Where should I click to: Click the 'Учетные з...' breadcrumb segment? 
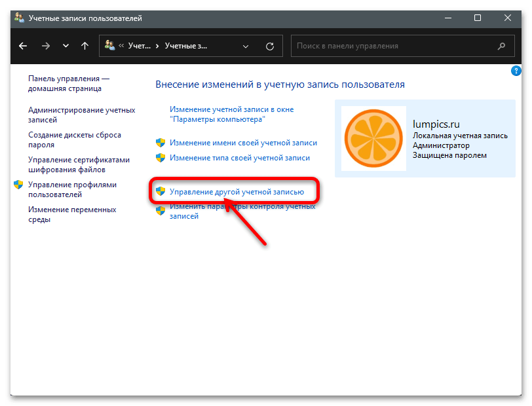point(185,46)
